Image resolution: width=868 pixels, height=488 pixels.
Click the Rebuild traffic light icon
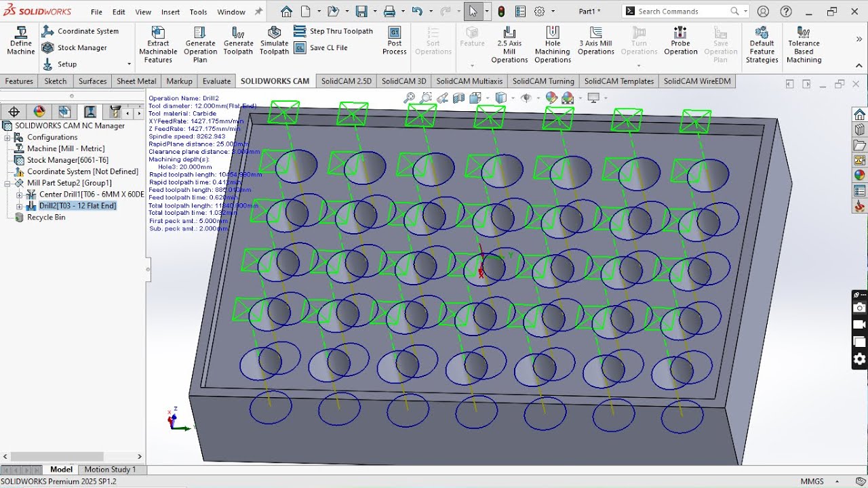[501, 12]
